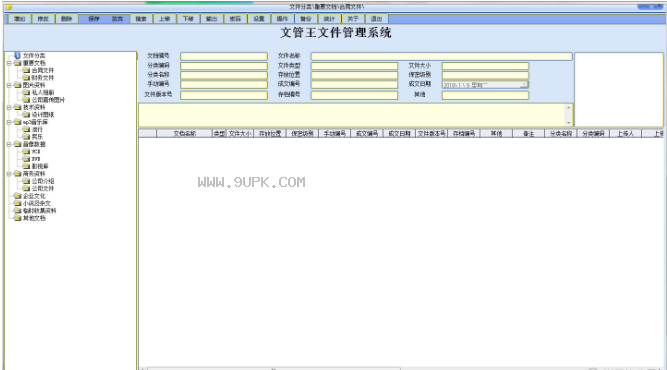This screenshot has width=667, height=370.
Task: Click the 文件版本号 input field
Action: (224, 95)
